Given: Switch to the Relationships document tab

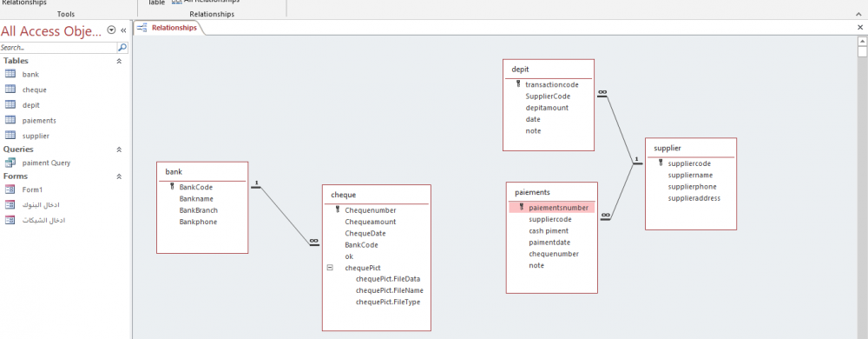Looking at the screenshot, I should coord(174,28).
